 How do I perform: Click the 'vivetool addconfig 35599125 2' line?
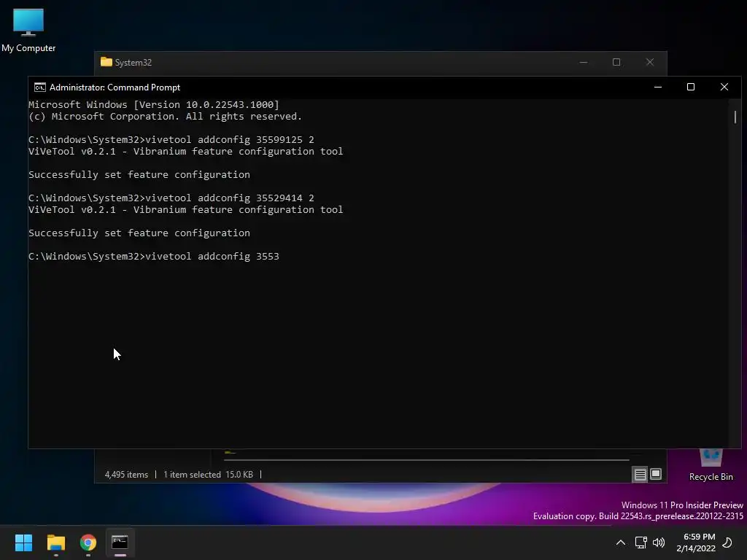[x=230, y=139]
